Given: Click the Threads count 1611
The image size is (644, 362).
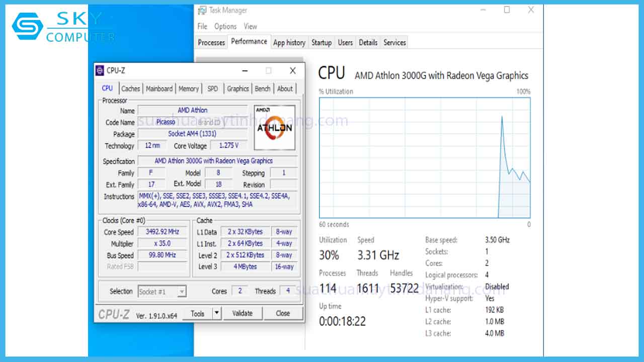Looking at the screenshot, I should point(368,289).
